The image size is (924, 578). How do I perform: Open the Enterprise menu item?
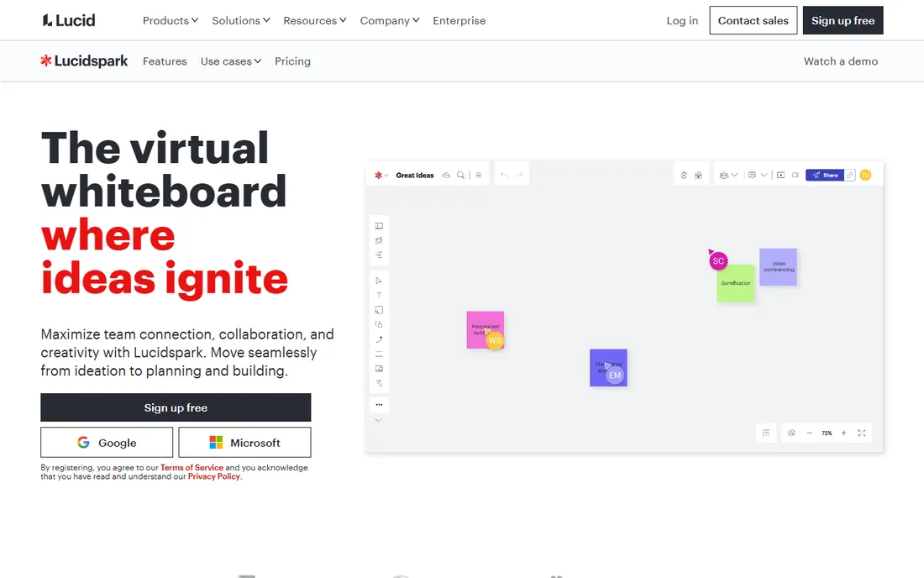click(x=459, y=21)
